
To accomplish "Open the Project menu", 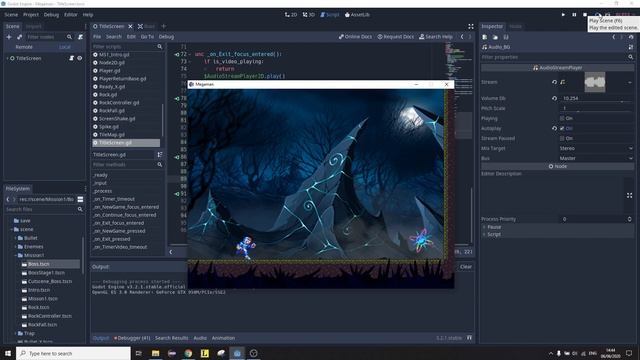I will [31, 15].
